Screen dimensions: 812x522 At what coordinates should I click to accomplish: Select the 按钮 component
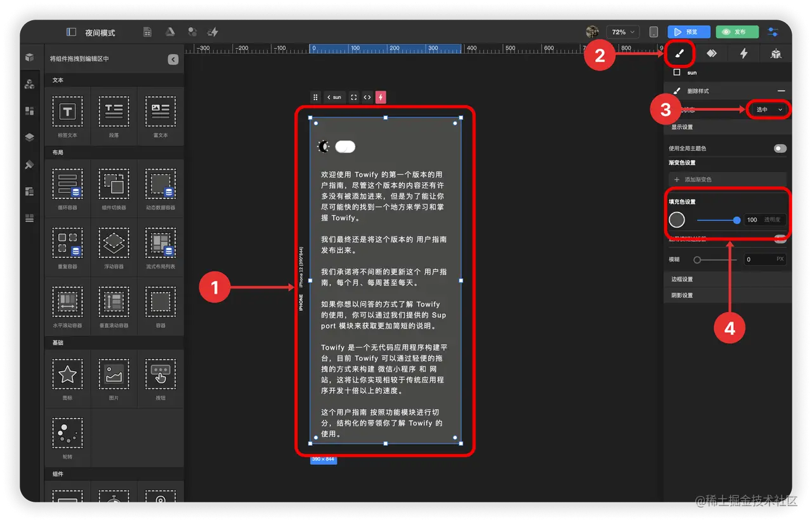[160, 378]
